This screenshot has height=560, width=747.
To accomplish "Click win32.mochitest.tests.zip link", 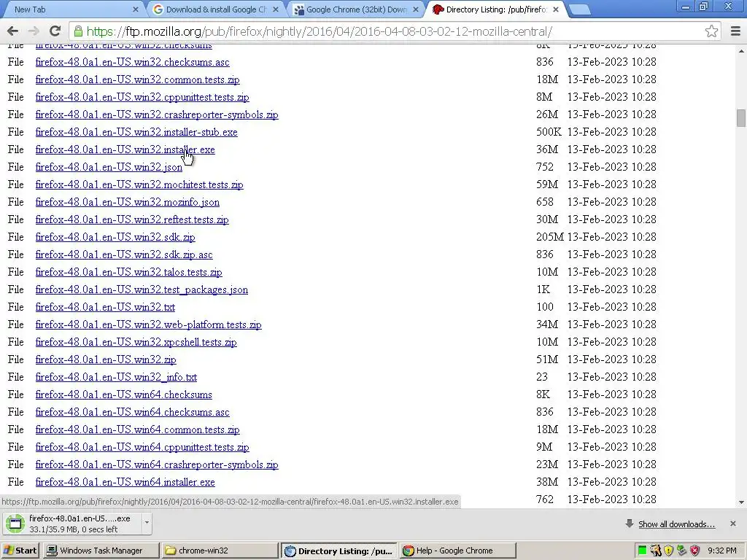I will coord(139,184).
